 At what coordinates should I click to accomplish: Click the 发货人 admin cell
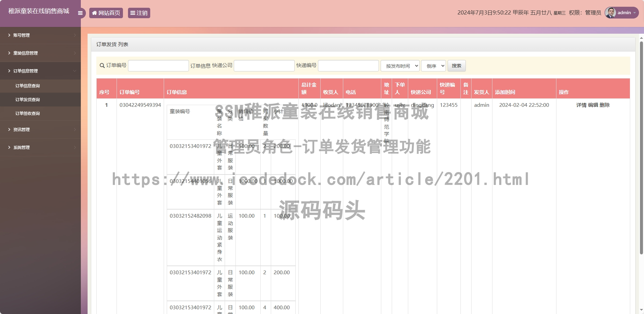pyautogui.click(x=482, y=105)
